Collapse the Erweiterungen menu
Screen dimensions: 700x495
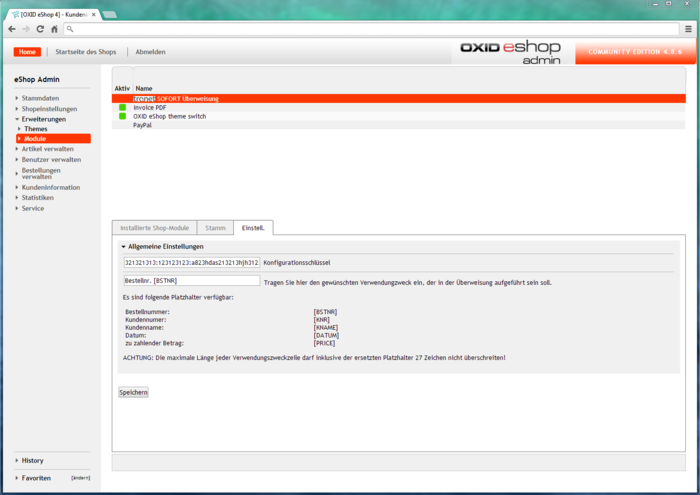coord(44,119)
